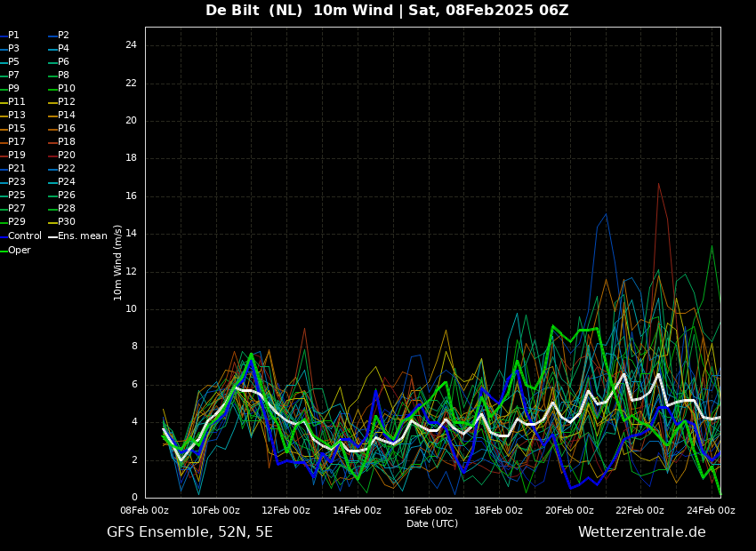Click the 10Feb 00z axis label
The image size is (756, 551).
215,510
